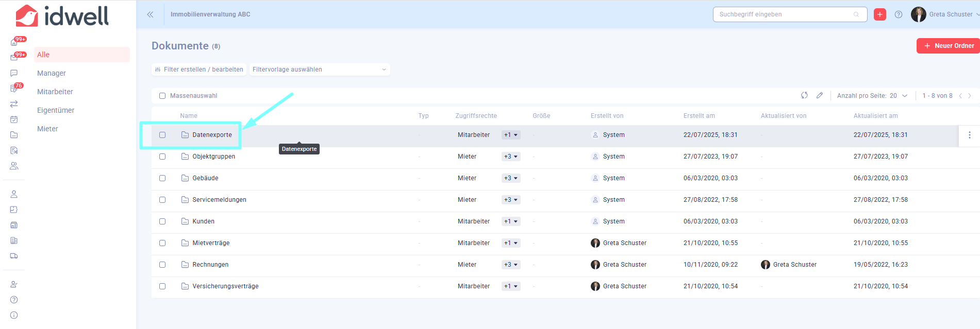
Task: Click the Neuer Ordner button
Action: [x=949, y=46]
